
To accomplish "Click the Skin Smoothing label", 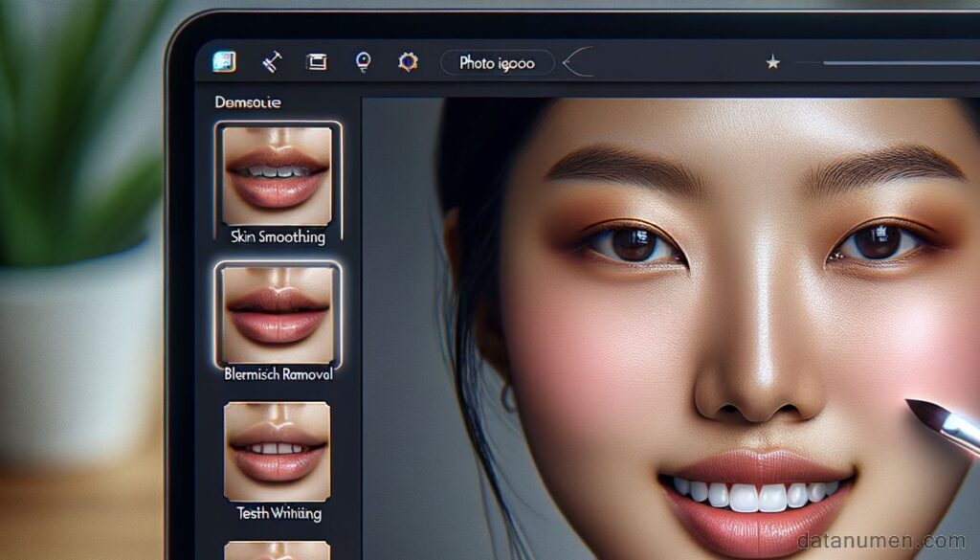I will point(278,236).
